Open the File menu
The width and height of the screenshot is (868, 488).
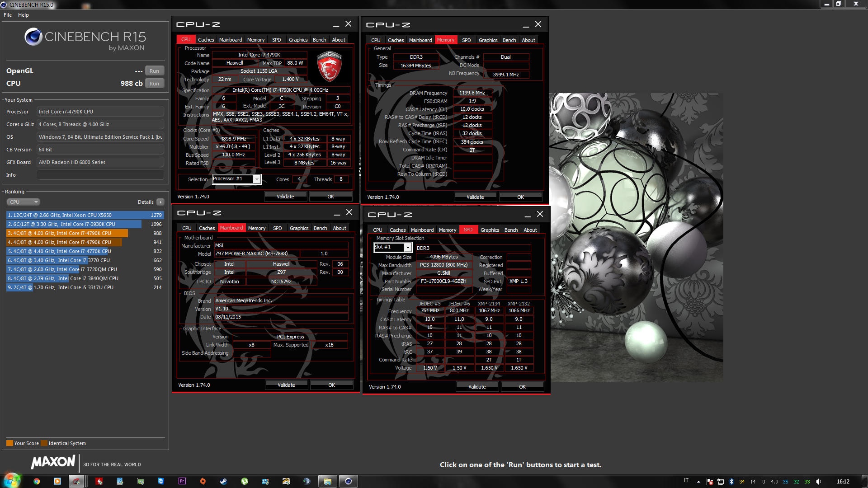[x=8, y=15]
